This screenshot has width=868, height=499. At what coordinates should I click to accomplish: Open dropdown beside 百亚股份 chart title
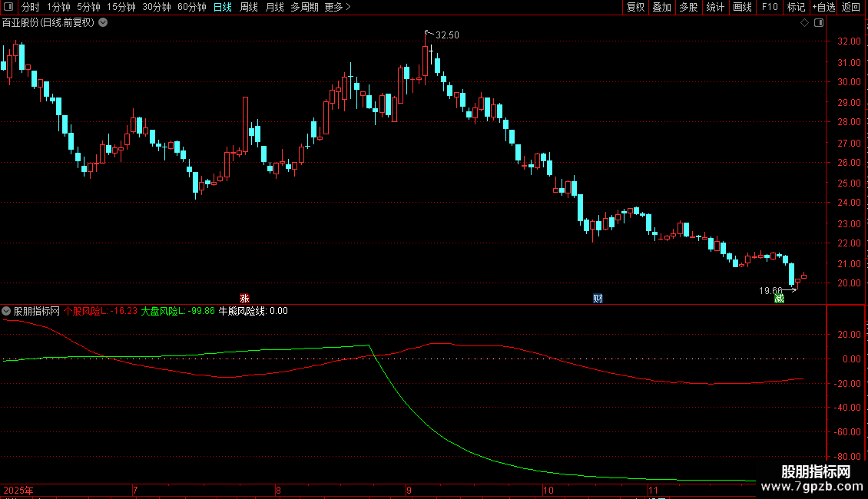pos(103,23)
